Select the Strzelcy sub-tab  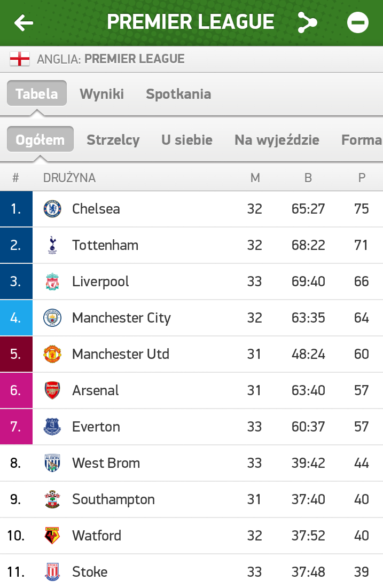[113, 140]
